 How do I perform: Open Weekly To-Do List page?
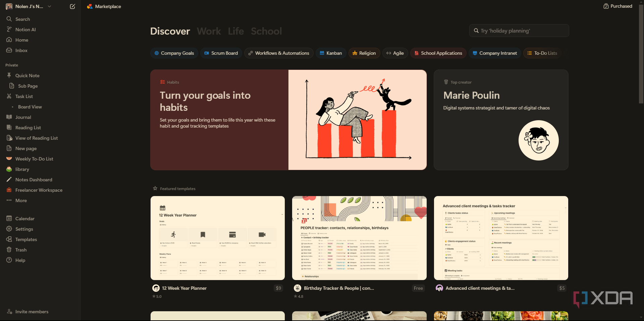[x=40, y=159]
